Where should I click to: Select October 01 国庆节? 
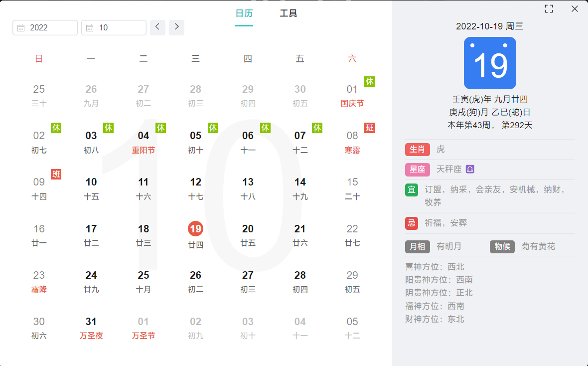pos(352,95)
